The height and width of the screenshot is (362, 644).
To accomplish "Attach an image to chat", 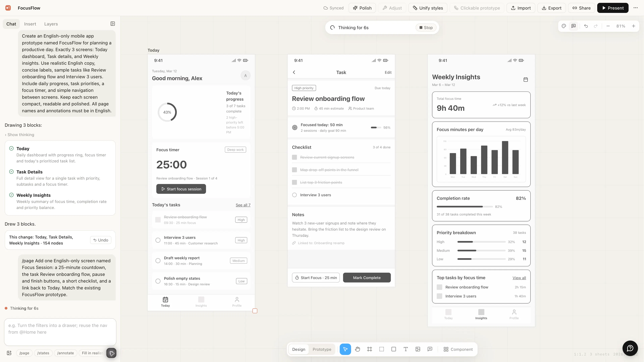I will pos(9,353).
